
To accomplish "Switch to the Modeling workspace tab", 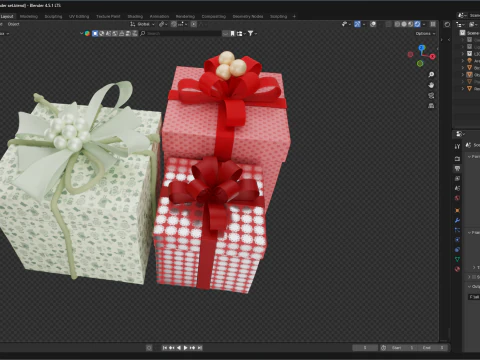I will pyautogui.click(x=29, y=16).
